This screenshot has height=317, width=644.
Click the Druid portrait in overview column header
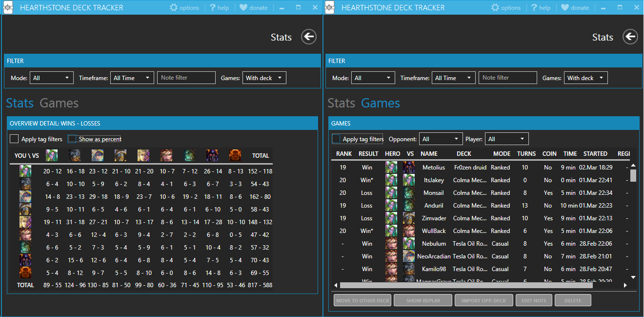[x=52, y=155]
